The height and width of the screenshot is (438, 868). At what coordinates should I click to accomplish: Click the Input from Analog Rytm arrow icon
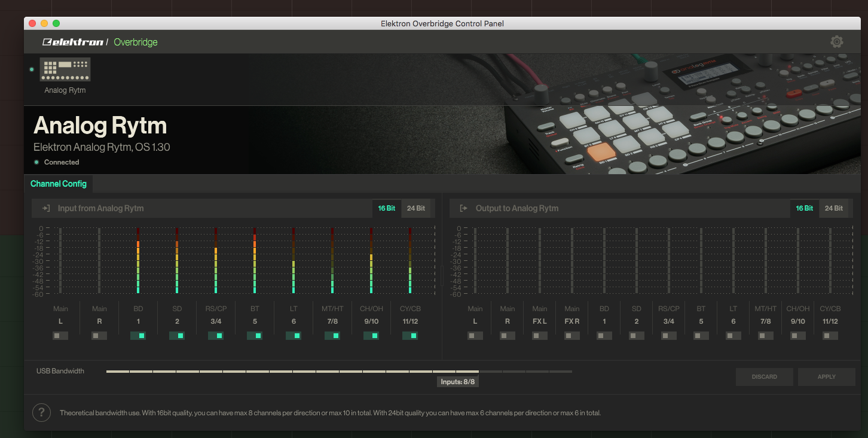[46, 208]
